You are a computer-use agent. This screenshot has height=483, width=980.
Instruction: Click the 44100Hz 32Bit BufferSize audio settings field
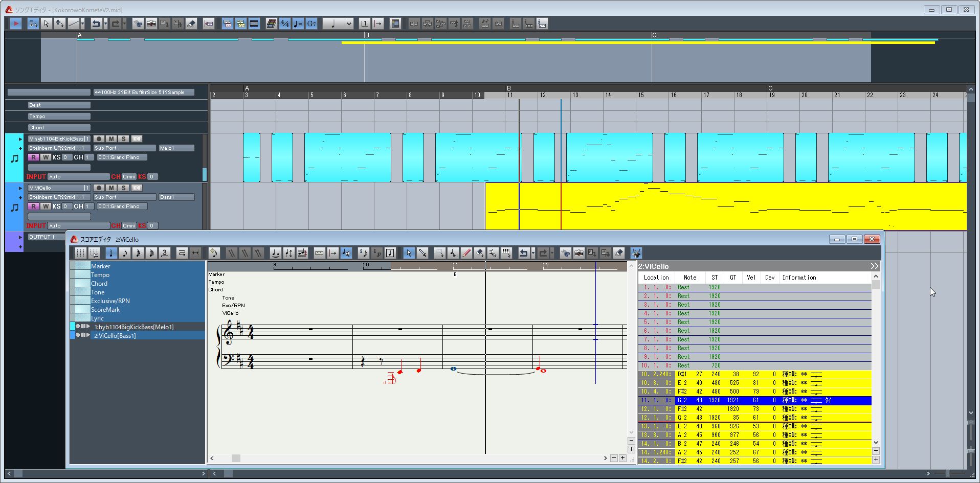pyautogui.click(x=144, y=93)
